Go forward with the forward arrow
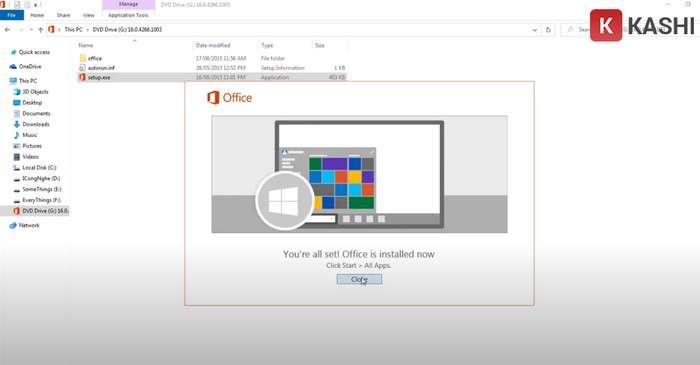700x365 pixels. pos(21,29)
